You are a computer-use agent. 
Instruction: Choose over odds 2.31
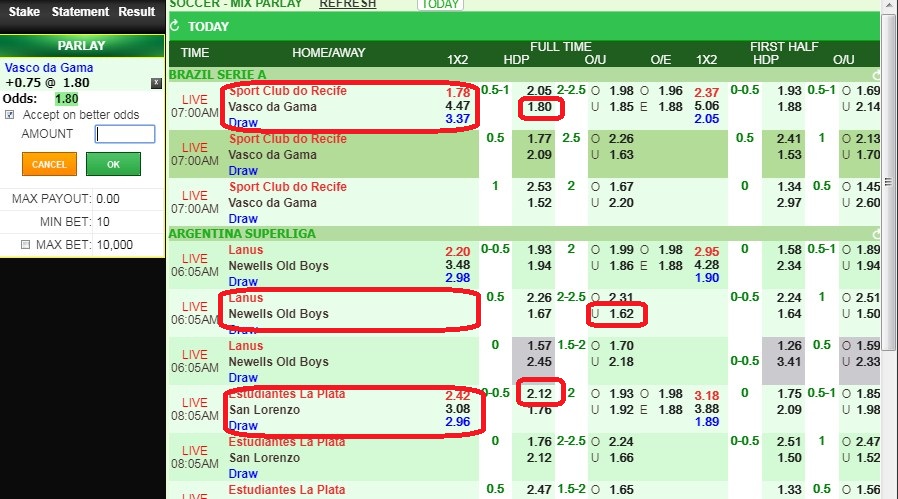click(x=621, y=298)
